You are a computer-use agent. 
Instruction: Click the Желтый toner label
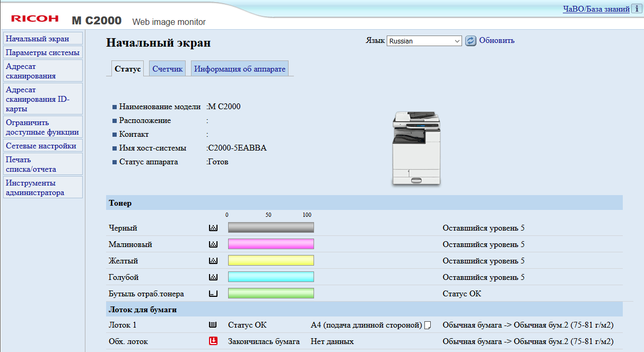123,261
